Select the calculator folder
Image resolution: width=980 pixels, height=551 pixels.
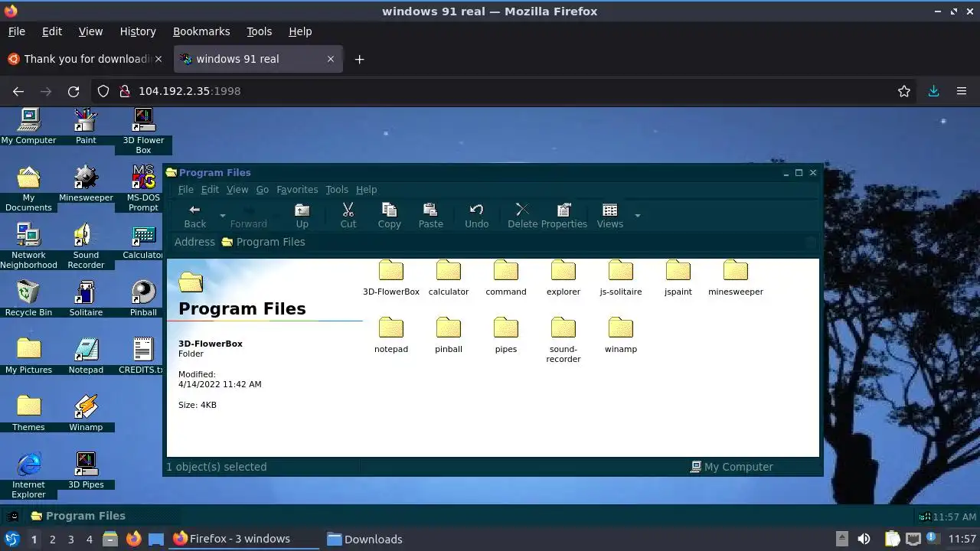coord(449,278)
